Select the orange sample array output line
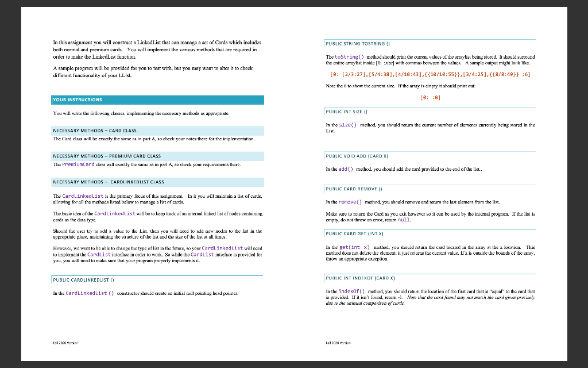This screenshot has width=588, height=368. (431, 74)
